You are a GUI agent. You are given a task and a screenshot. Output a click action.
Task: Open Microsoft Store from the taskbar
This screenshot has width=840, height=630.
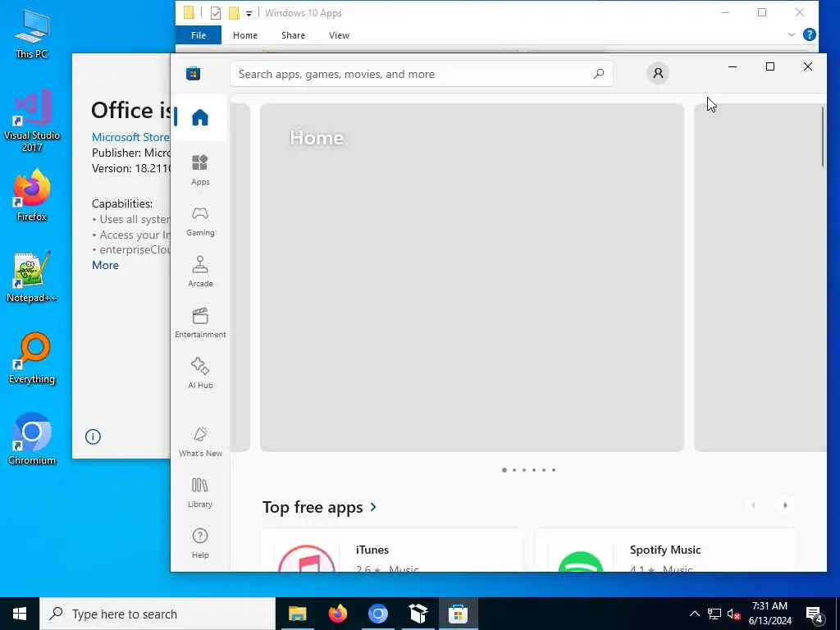click(x=458, y=614)
